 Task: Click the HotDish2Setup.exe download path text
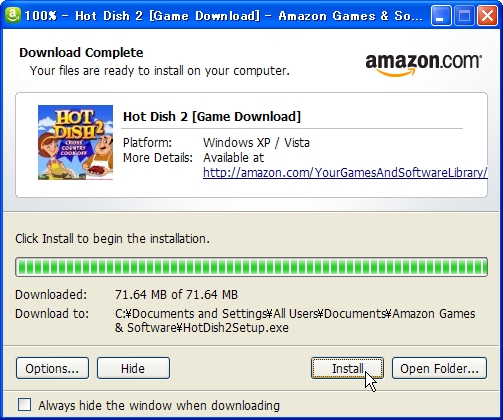click(295, 321)
